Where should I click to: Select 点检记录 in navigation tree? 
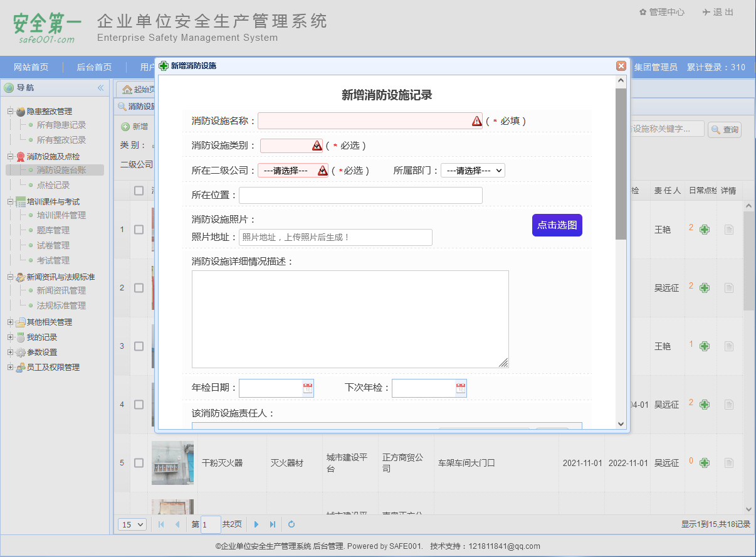pyautogui.click(x=53, y=185)
